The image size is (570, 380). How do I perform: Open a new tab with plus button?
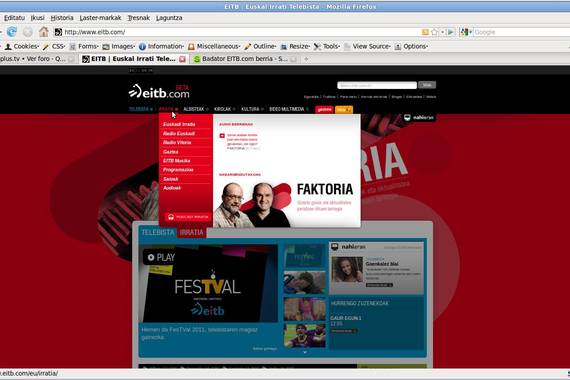(x=306, y=59)
